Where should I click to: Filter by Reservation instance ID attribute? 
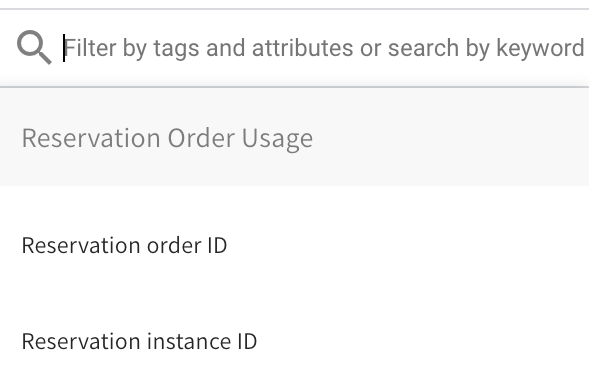click(294, 341)
